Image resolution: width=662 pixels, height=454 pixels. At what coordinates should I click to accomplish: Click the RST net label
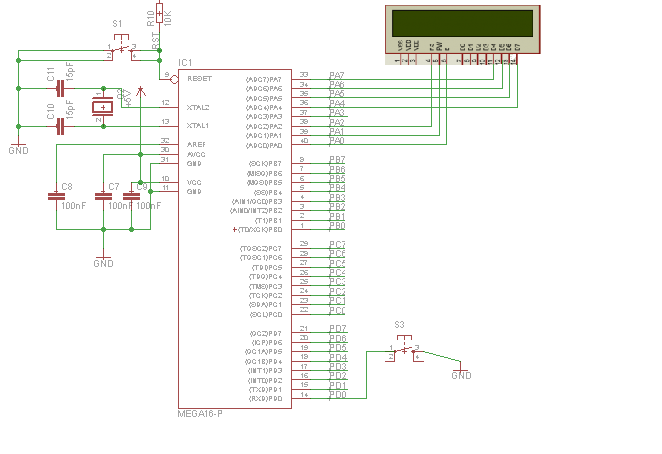click(155, 41)
